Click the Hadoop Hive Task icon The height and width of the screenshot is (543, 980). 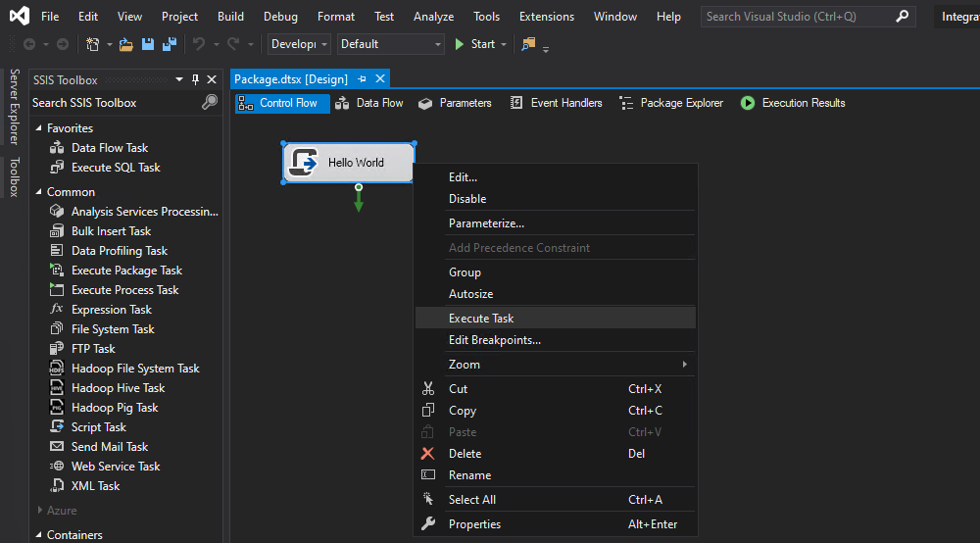tap(57, 387)
